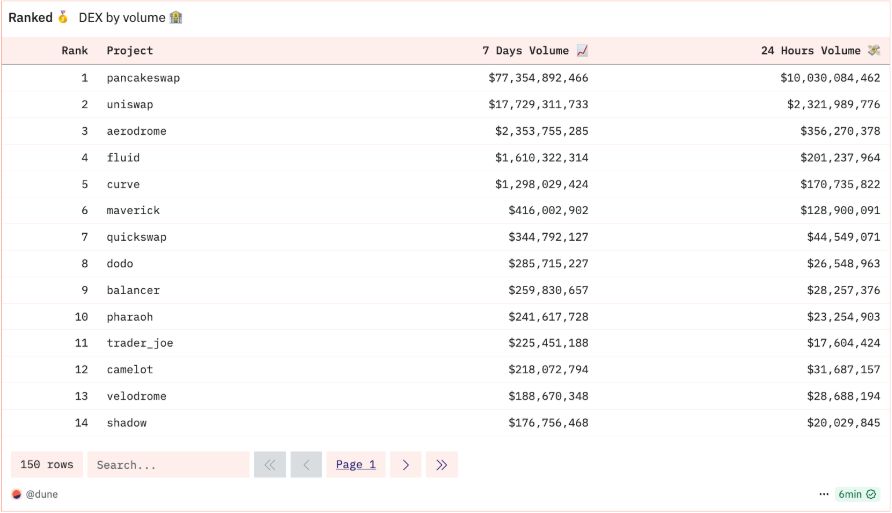
Task: Focus the Search input field
Action: coord(167,465)
